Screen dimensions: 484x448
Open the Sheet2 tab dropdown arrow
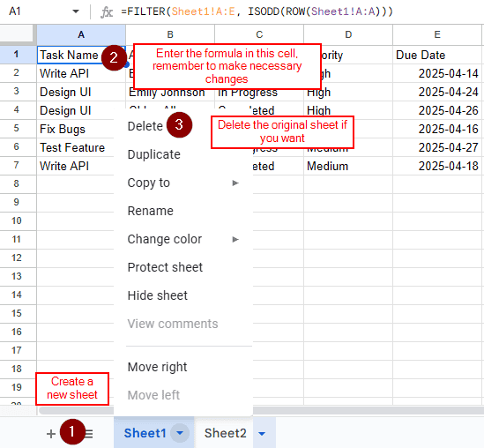[262, 434]
